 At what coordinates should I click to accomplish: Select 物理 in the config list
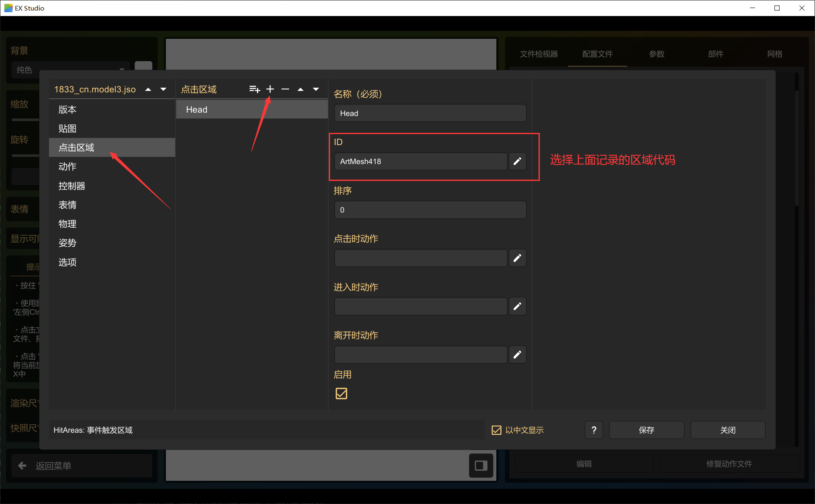click(x=112, y=224)
